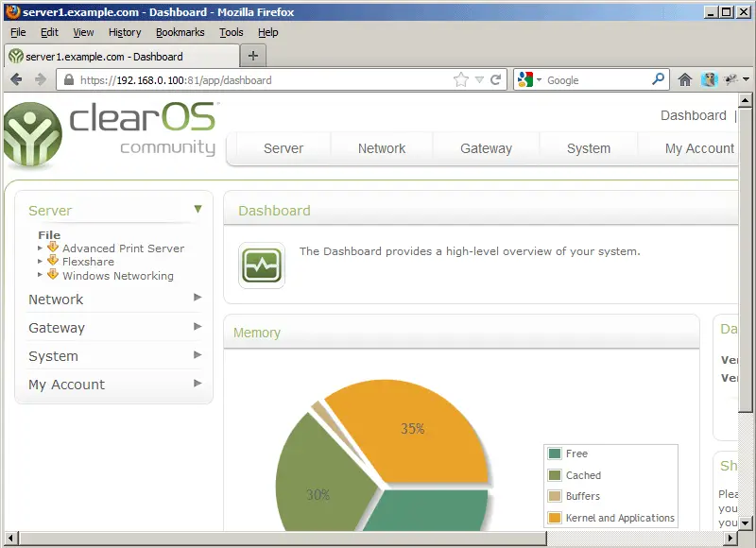Expand the System sidebar section

198,355
